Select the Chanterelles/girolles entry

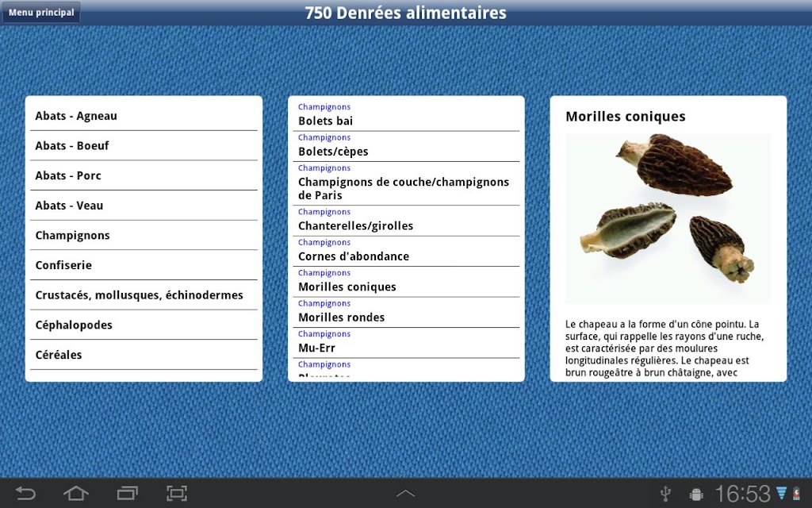click(x=406, y=221)
